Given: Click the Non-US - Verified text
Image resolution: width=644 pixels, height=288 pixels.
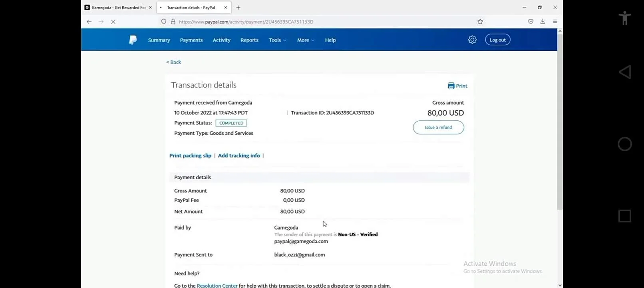Looking at the screenshot, I should (358, 234).
